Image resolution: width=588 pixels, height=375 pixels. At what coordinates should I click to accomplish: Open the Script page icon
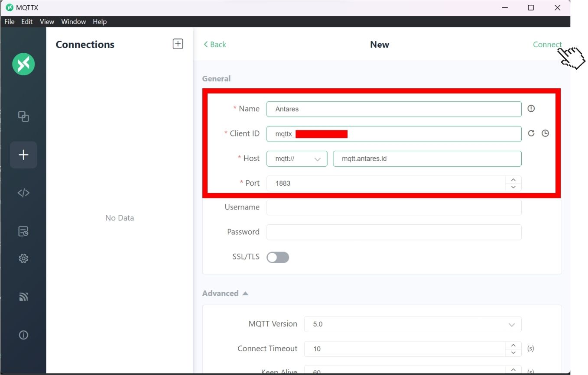point(23,193)
